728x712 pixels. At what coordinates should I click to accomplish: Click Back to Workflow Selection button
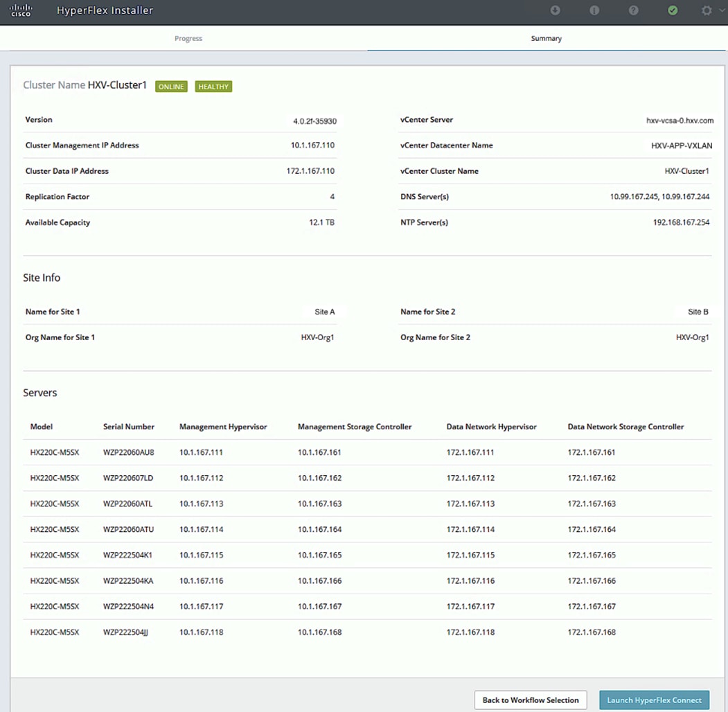pyautogui.click(x=530, y=700)
